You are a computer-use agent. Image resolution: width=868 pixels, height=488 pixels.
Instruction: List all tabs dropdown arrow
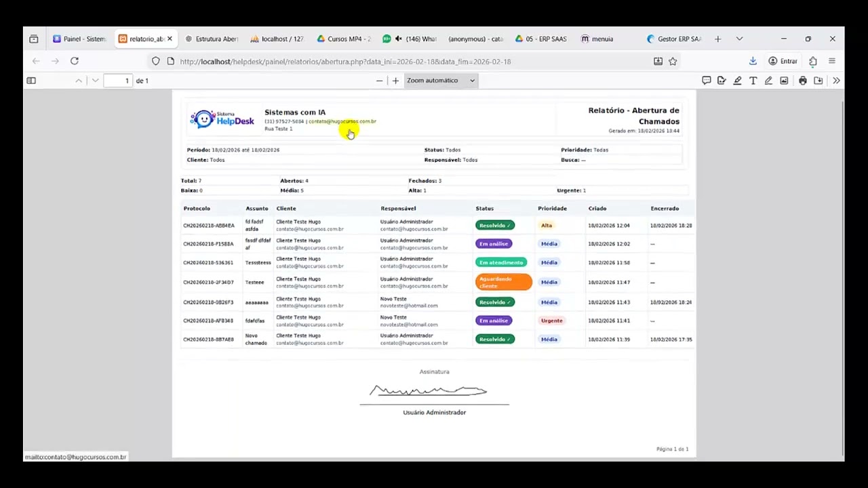point(739,39)
